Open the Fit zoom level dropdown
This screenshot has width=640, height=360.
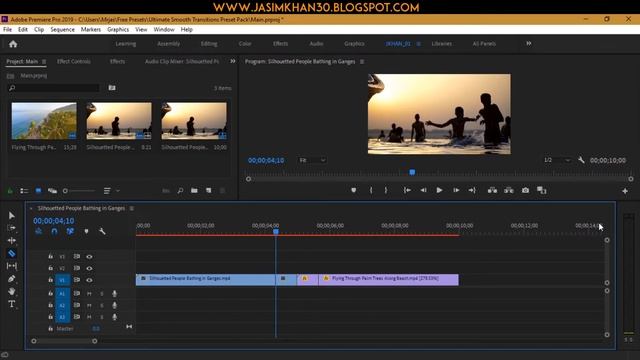[312, 160]
